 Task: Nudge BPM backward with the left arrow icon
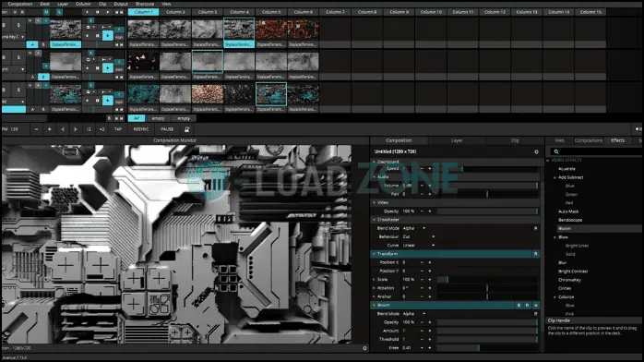pos(63,129)
